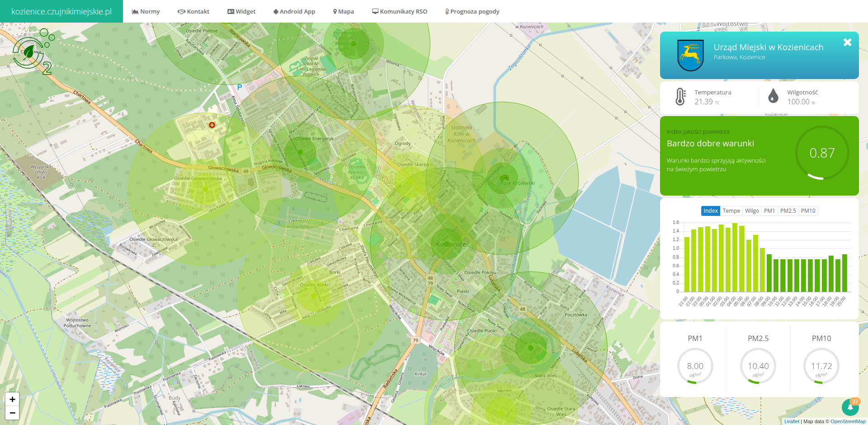Switch chart to PM10 tab
Viewport: 868px width, 425px height.
pyautogui.click(x=808, y=211)
